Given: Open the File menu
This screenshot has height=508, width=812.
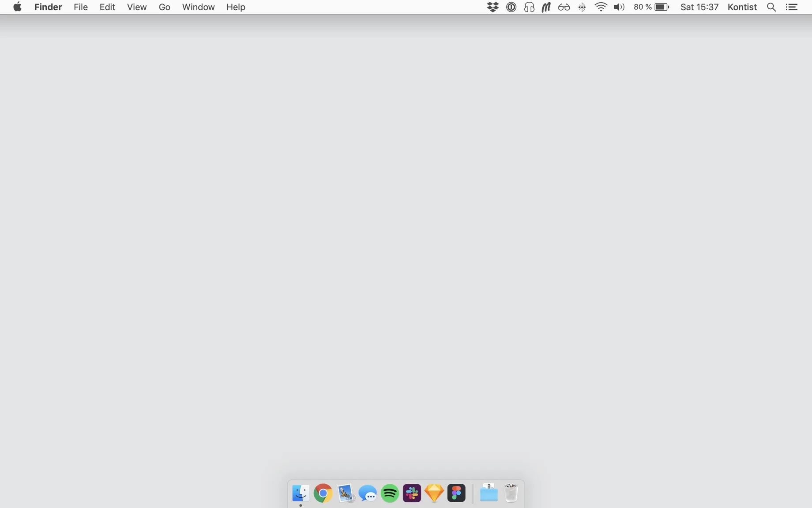Looking at the screenshot, I should click(81, 7).
